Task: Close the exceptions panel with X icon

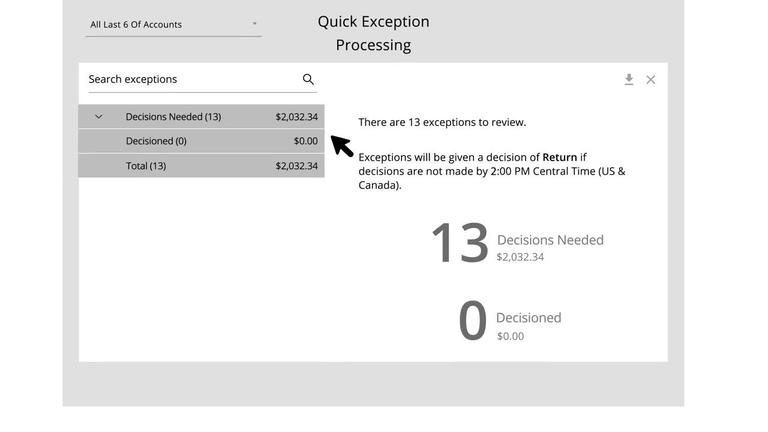Action: (650, 80)
